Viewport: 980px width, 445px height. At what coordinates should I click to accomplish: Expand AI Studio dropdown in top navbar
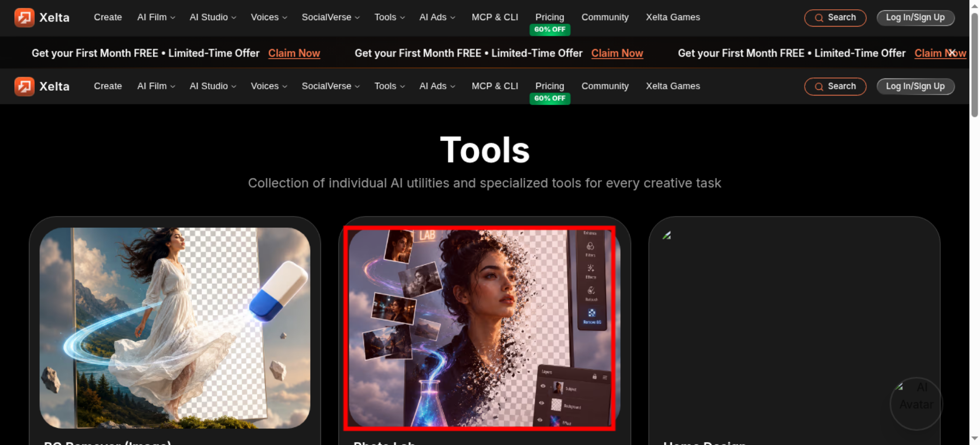[213, 17]
